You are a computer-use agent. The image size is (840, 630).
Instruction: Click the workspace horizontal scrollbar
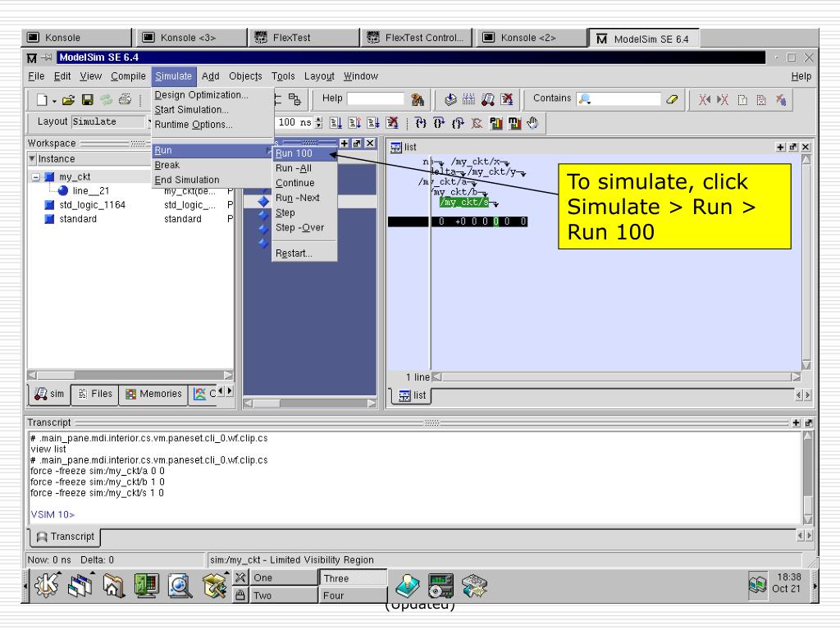click(x=130, y=376)
